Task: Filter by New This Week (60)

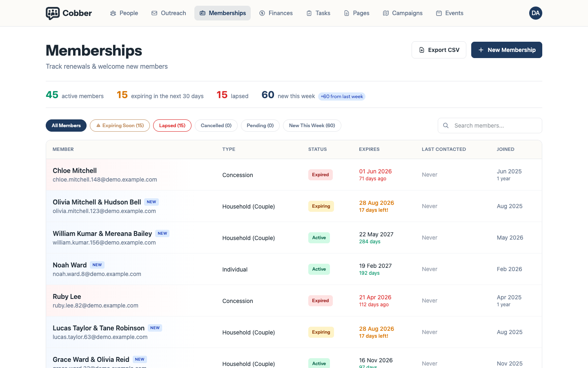Action: coord(312,126)
